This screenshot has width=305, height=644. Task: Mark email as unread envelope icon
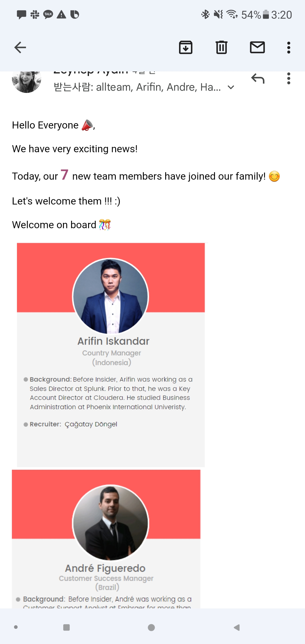tap(257, 47)
